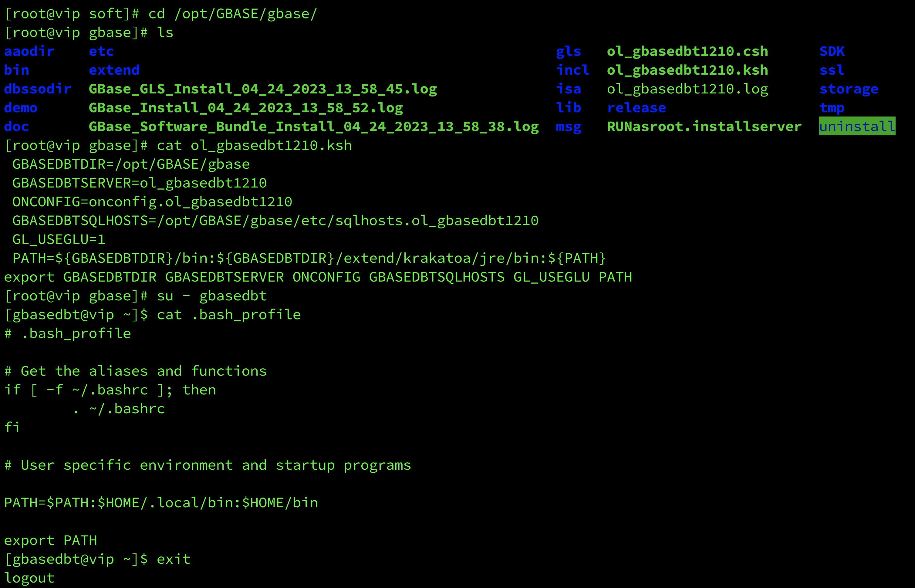Image resolution: width=915 pixels, height=588 pixels.
Task: Click the extend directory name
Action: pyautogui.click(x=114, y=70)
